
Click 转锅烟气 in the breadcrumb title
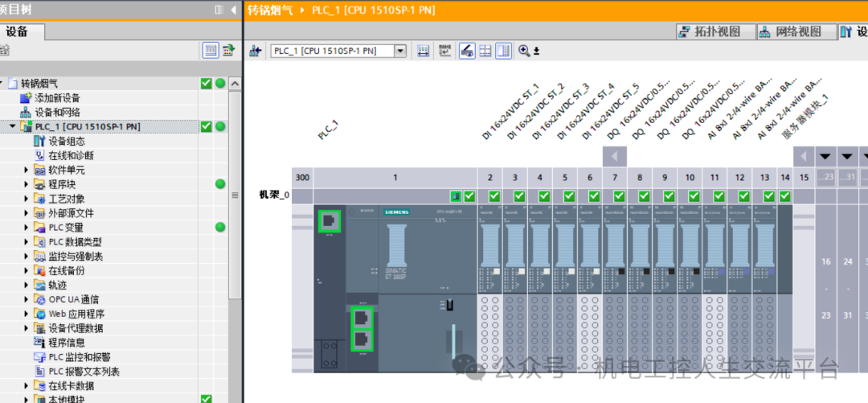click(x=269, y=10)
